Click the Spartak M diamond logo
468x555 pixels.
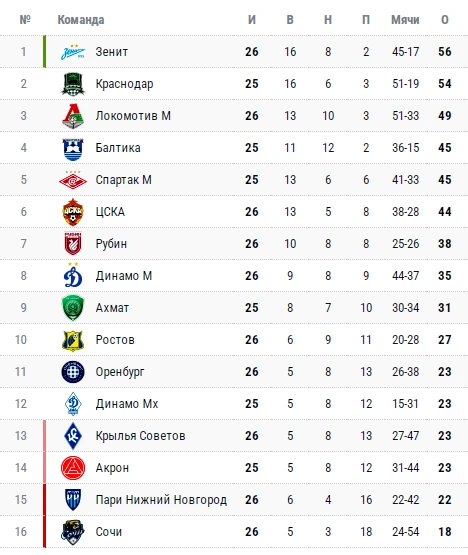coord(73,181)
